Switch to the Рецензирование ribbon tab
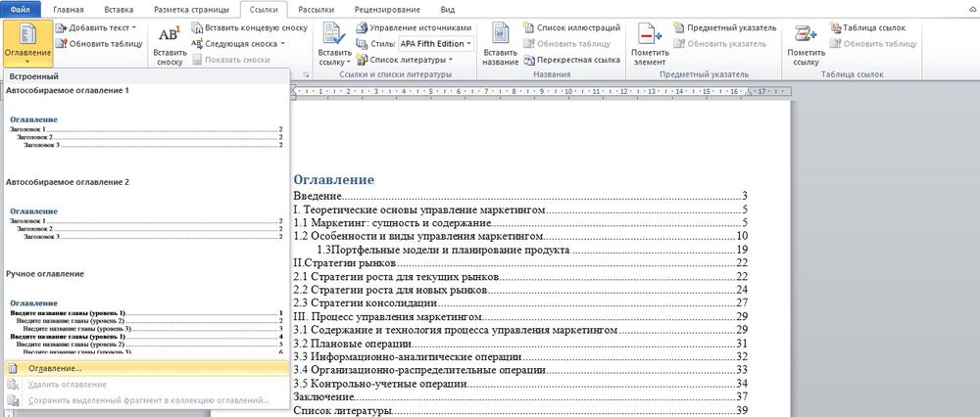Viewport: 980px width, 417px height. pos(385,10)
